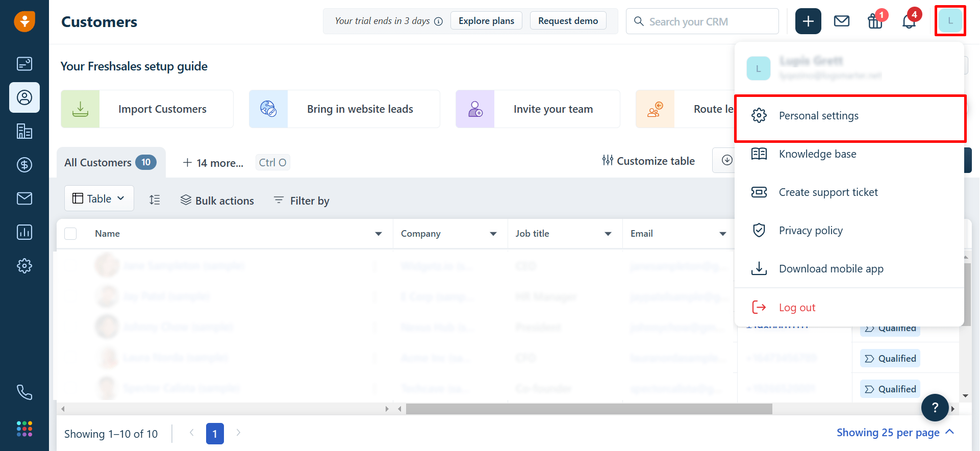This screenshot has height=451, width=980.
Task: Tick the select-all checkbox in table header
Action: tap(70, 234)
